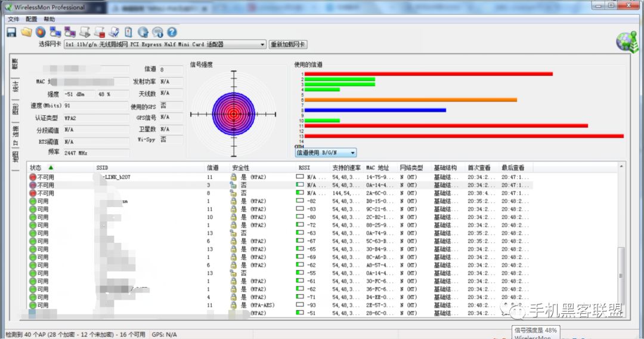Click signal bar icon in -72 RSSI row
Screen dimensions: 644x339
[x=300, y=225]
